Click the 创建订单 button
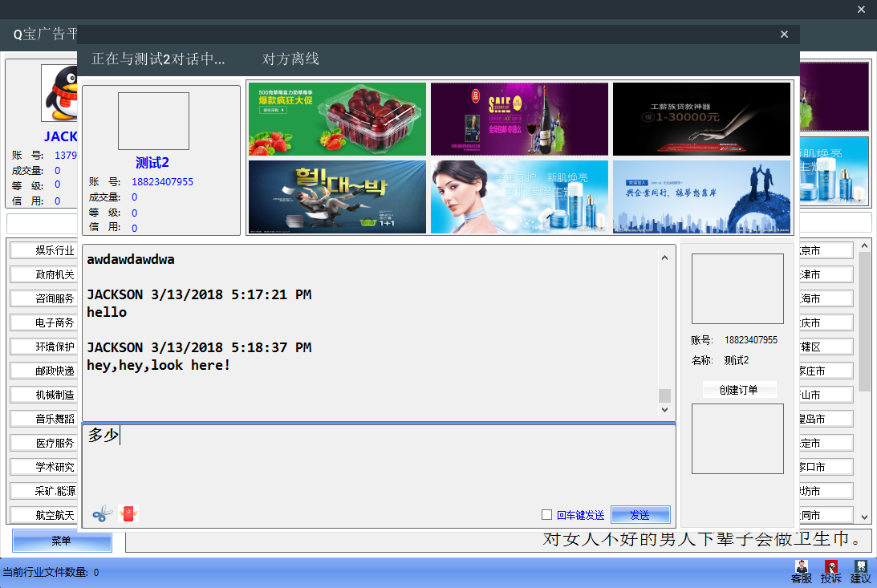 click(739, 390)
